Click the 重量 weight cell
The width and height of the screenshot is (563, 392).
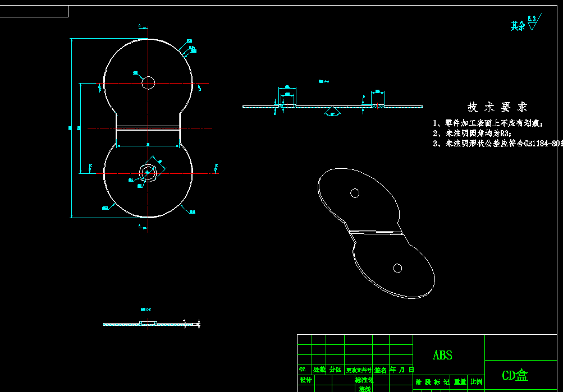(460, 381)
